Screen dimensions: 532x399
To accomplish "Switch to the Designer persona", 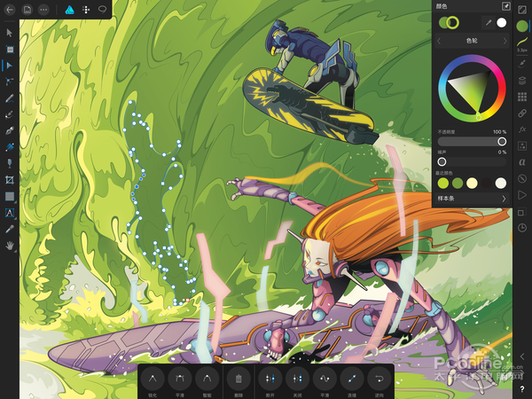I will pos(69,10).
